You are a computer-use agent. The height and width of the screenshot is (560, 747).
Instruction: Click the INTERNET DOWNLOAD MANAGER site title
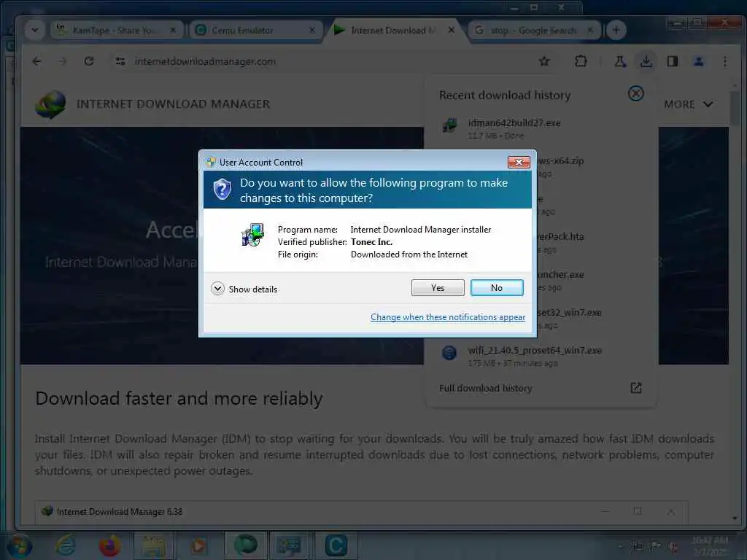tap(174, 104)
